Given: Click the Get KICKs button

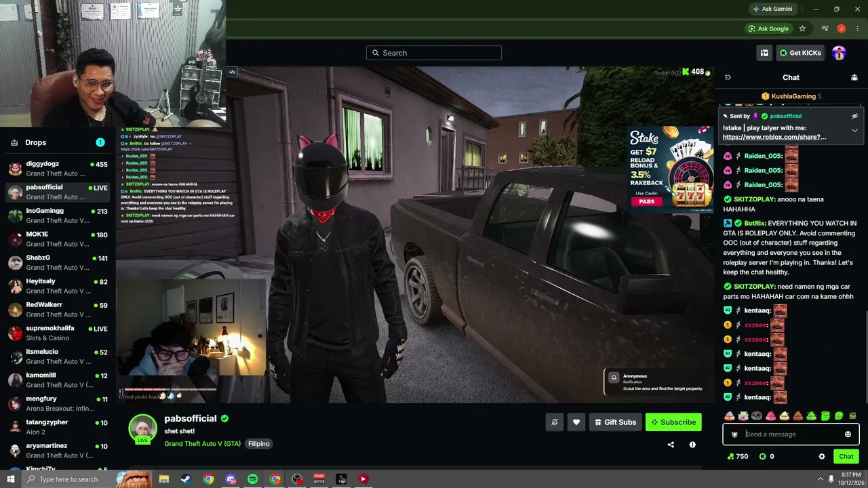Looking at the screenshot, I should pos(800,53).
